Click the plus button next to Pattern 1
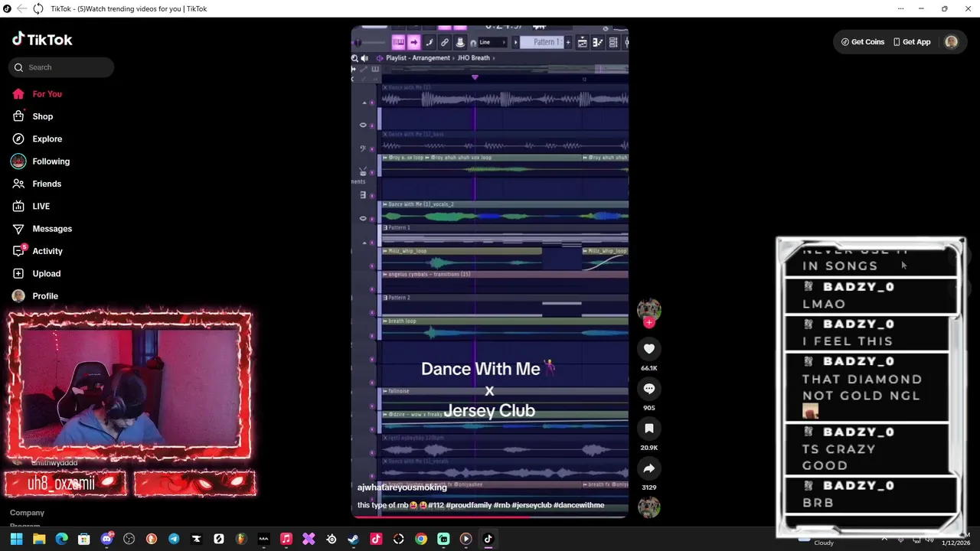The height and width of the screenshot is (551, 980). (568, 42)
